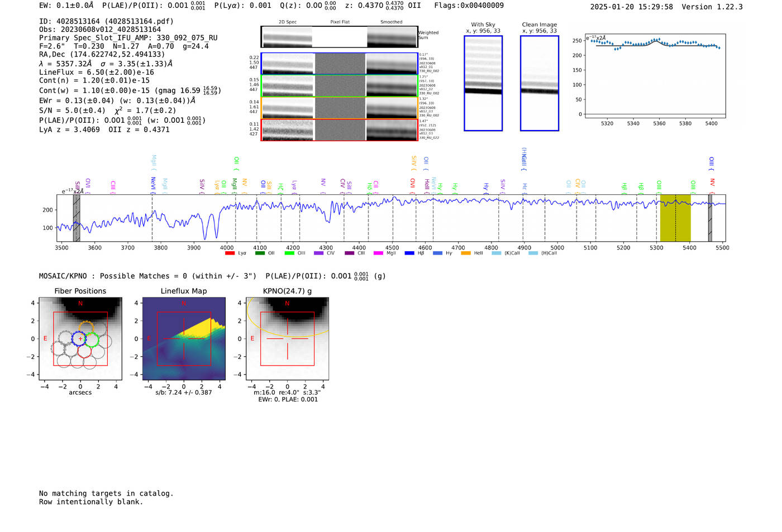782x532 pixels.
Task: Click the 'Row intentionally blank.' text
Action: coord(91,502)
